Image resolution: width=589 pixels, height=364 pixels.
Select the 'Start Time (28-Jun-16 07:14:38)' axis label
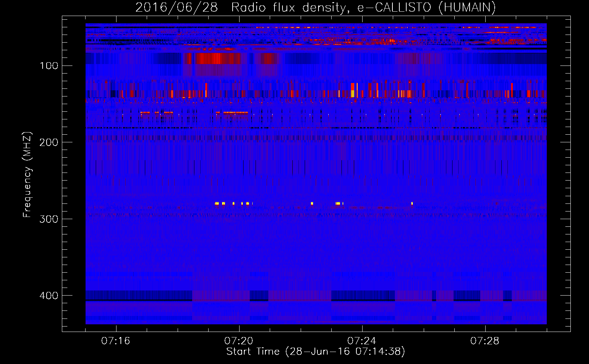[x=316, y=352]
